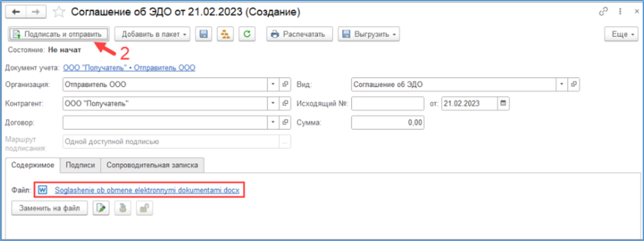Open Выгрузить dropdown button

pyautogui.click(x=369, y=34)
